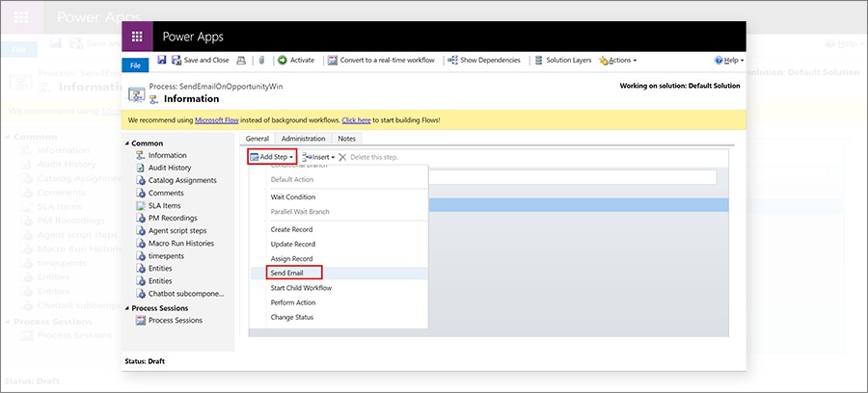
Task: Click the Process Sessions item icon
Action: tap(140, 320)
